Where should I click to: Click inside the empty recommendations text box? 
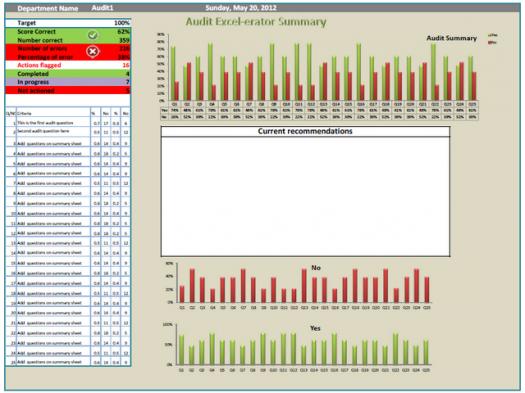click(x=305, y=196)
